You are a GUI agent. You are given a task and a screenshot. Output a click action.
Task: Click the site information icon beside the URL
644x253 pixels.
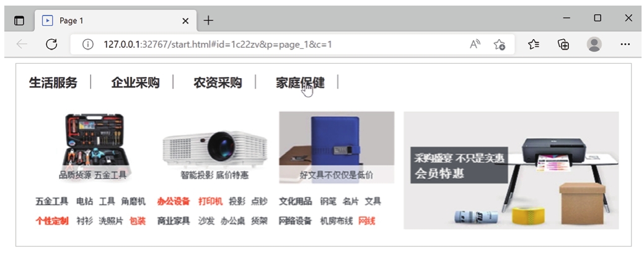87,45
